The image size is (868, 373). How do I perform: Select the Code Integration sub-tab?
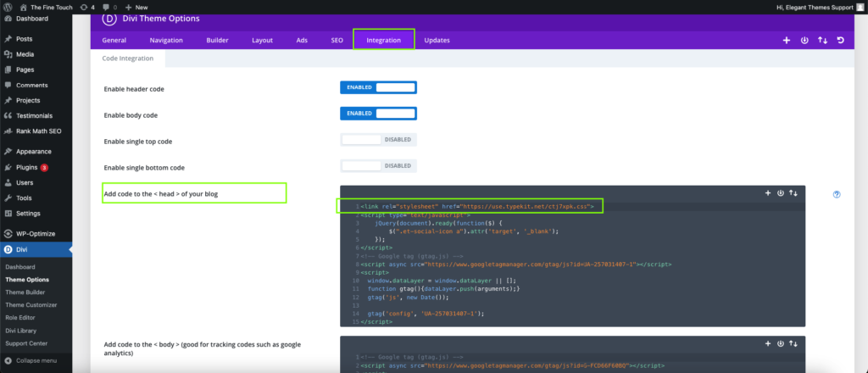[x=128, y=58]
